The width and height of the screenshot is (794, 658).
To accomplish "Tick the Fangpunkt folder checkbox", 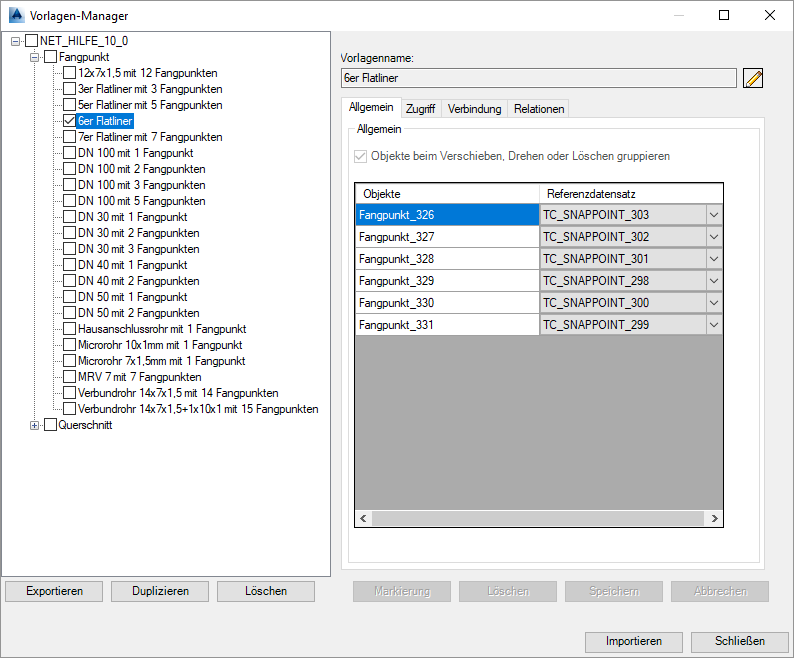I will (50, 57).
